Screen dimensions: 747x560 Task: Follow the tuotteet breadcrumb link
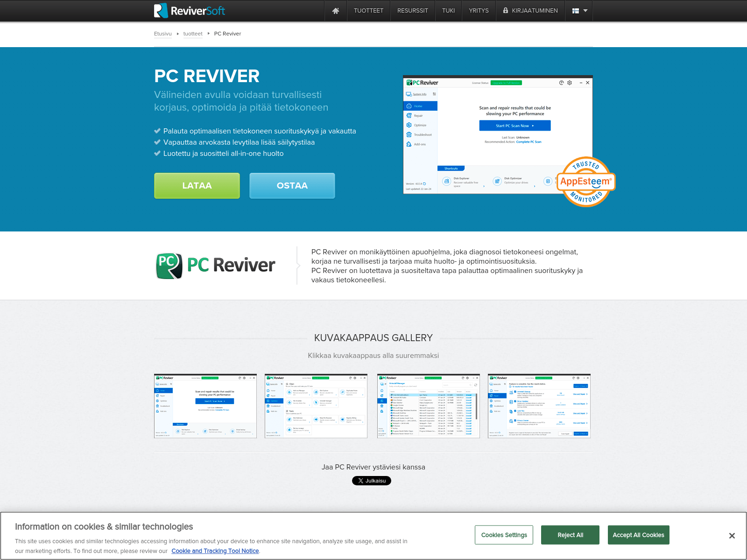click(193, 34)
